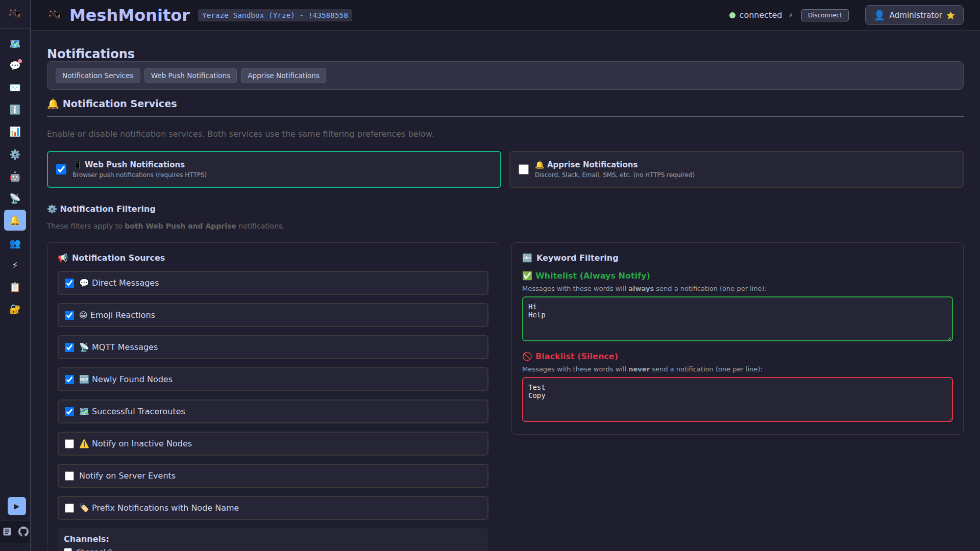
Task: Expand the sidebar with arrow button
Action: (x=16, y=506)
